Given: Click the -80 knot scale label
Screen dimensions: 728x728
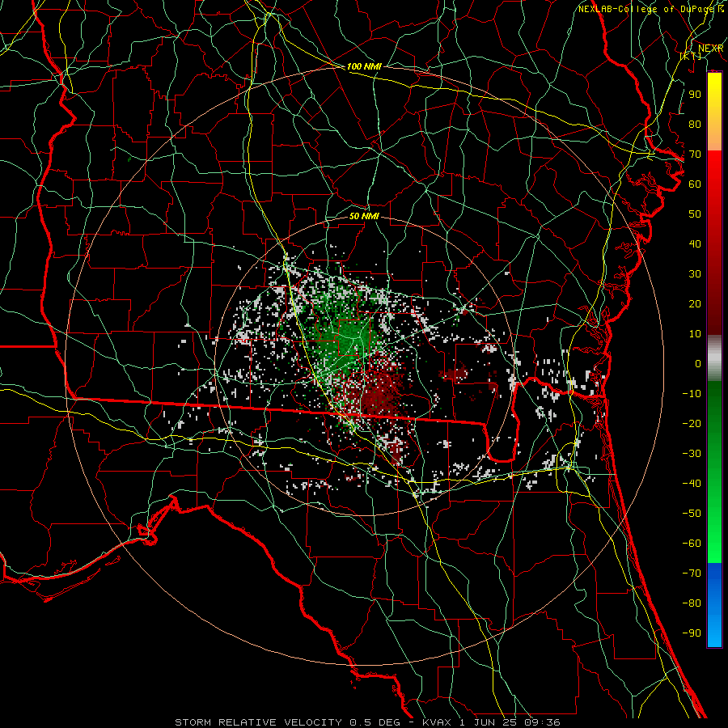Looking at the screenshot, I should (692, 603).
